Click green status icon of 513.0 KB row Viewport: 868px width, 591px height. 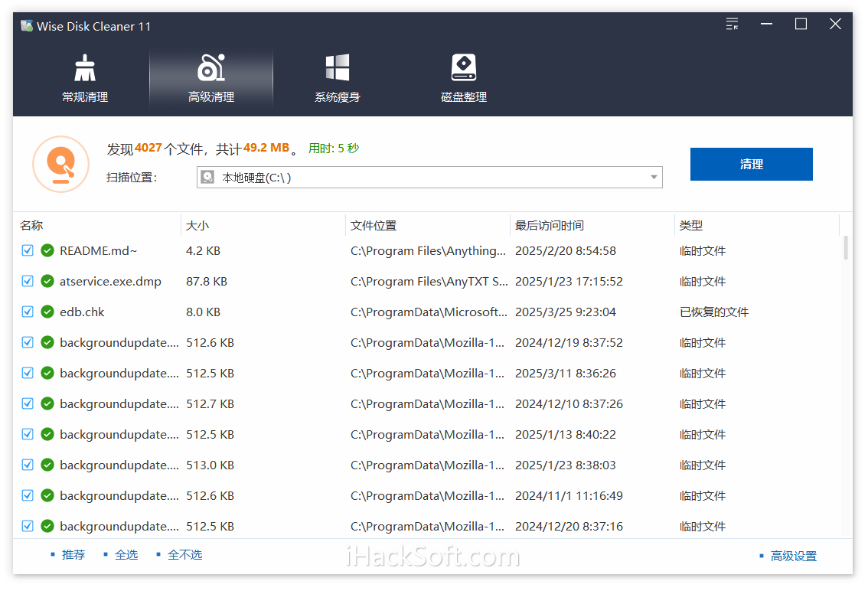pos(47,465)
